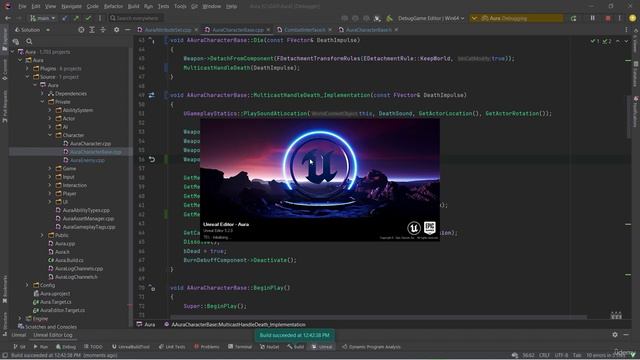The width and height of the screenshot is (640, 360).
Task: Open the Debug tool window
Action: click(66, 347)
